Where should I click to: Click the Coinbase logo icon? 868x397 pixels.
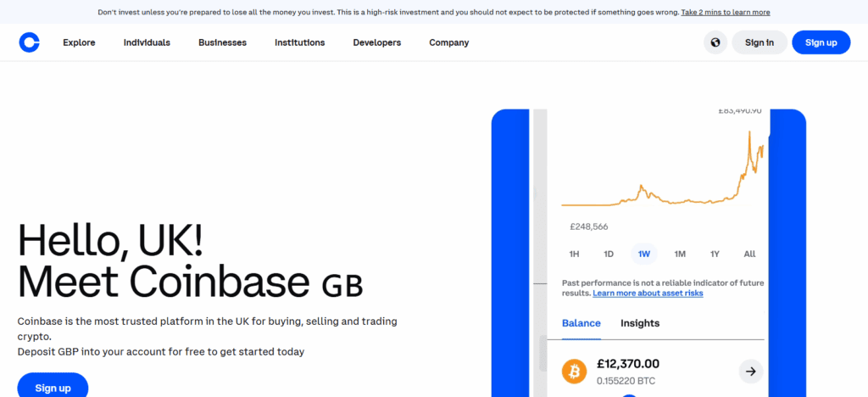pyautogui.click(x=29, y=42)
